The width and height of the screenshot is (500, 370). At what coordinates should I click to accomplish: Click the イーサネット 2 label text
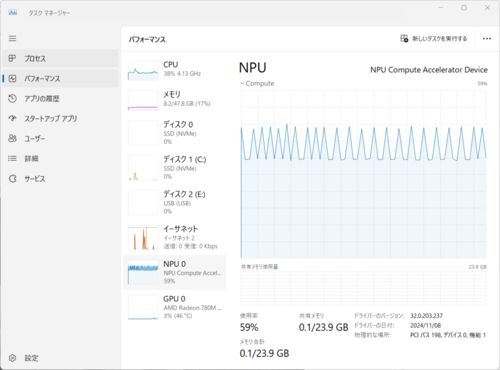click(x=179, y=238)
